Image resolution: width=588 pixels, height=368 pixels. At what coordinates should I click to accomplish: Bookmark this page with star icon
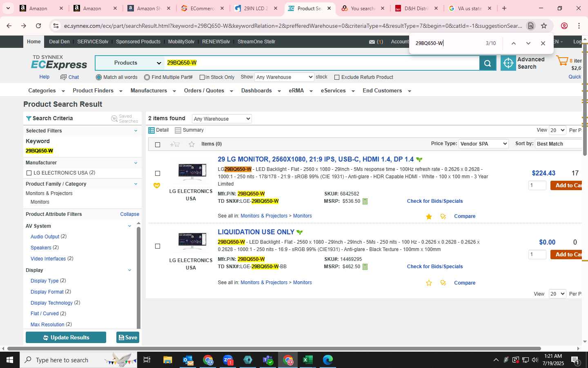(x=544, y=26)
